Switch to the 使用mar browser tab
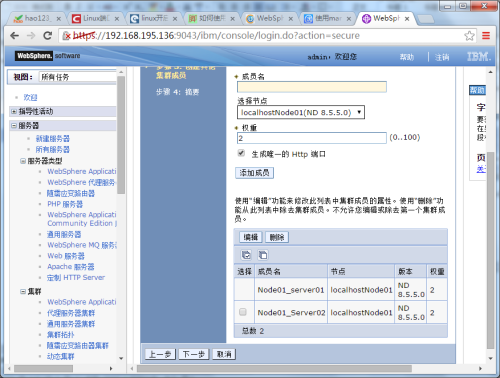The image size is (500, 378). coord(327,19)
